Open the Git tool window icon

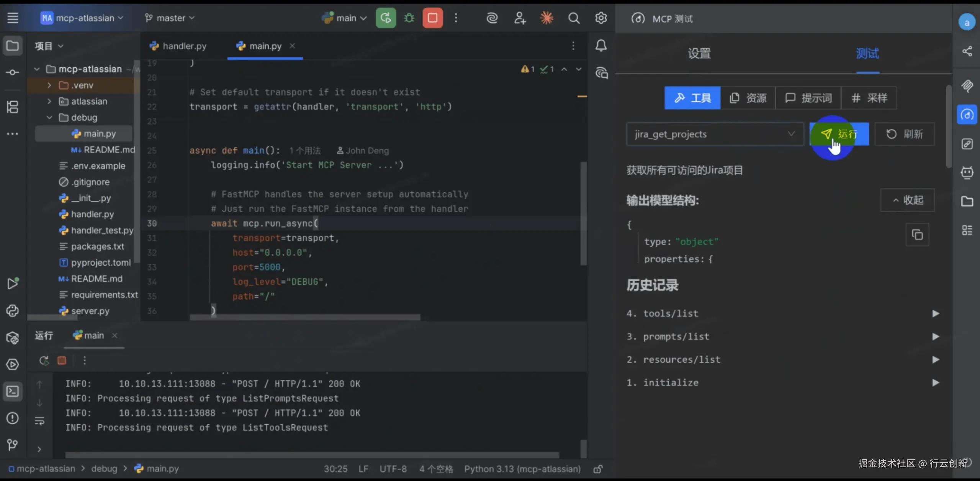[x=12, y=445]
